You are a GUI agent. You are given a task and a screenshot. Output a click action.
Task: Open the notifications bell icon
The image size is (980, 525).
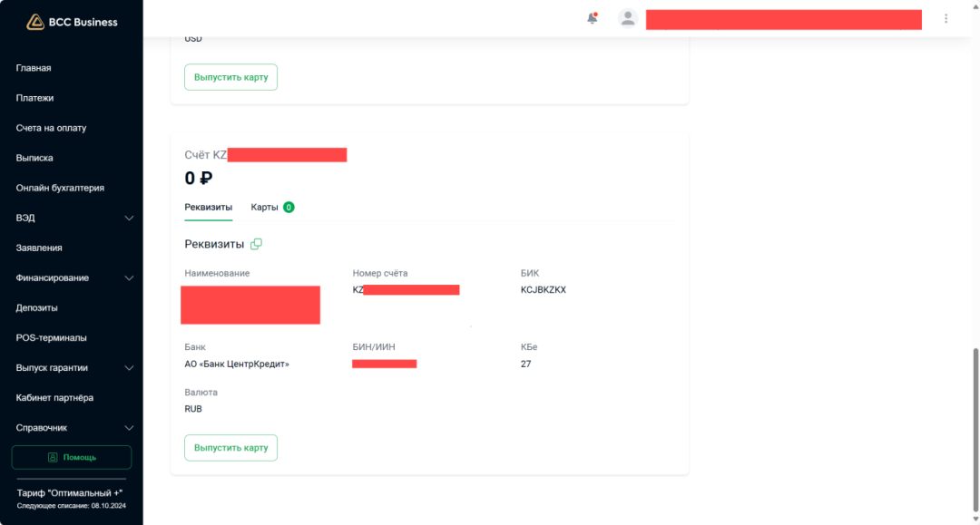pyautogui.click(x=592, y=18)
